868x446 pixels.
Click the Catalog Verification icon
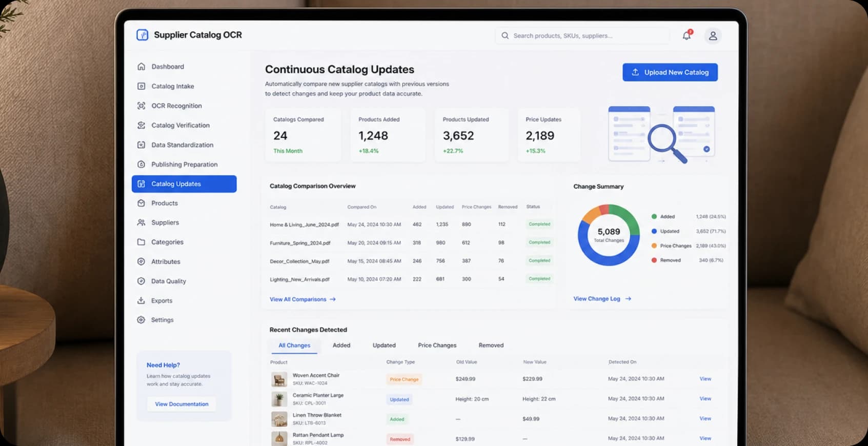click(141, 125)
